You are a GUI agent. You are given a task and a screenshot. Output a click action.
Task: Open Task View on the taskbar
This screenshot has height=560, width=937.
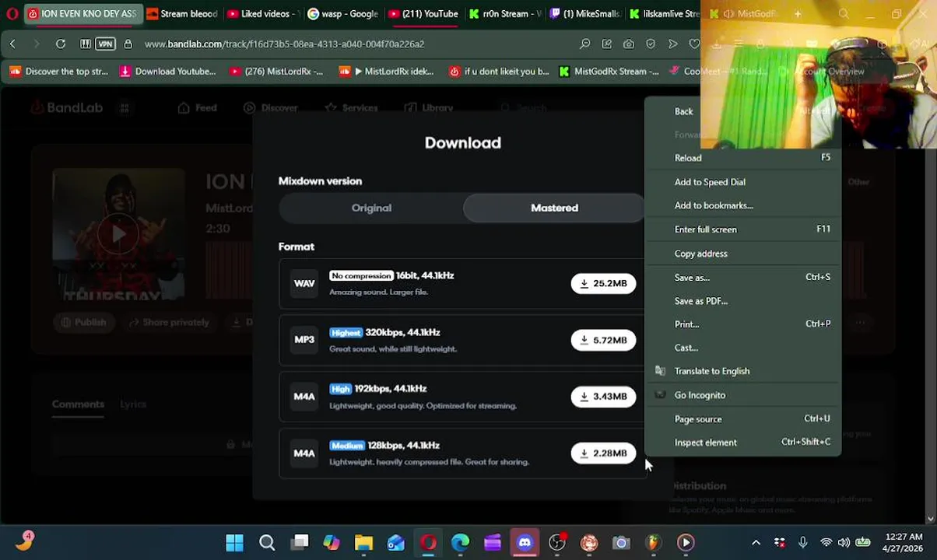tap(300, 543)
